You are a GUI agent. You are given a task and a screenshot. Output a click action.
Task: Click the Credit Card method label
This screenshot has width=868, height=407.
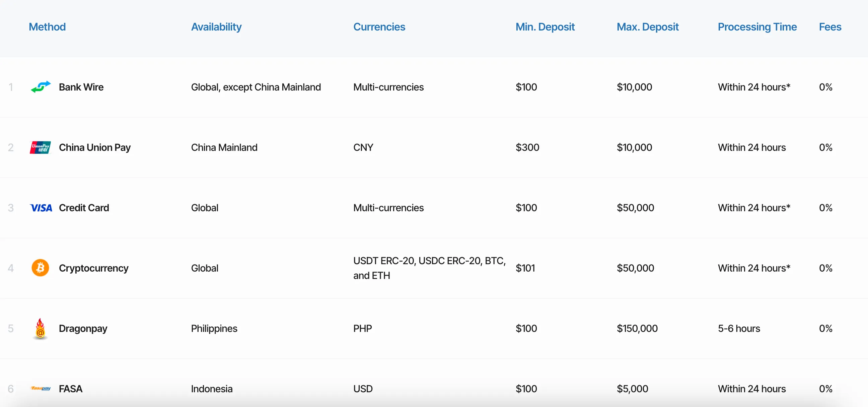pos(84,208)
